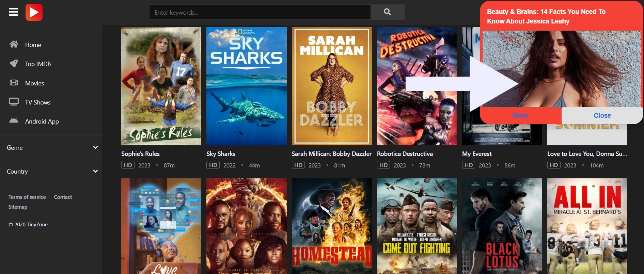Open Terms of service link
Screen dimensions: 644x274
coord(27,197)
